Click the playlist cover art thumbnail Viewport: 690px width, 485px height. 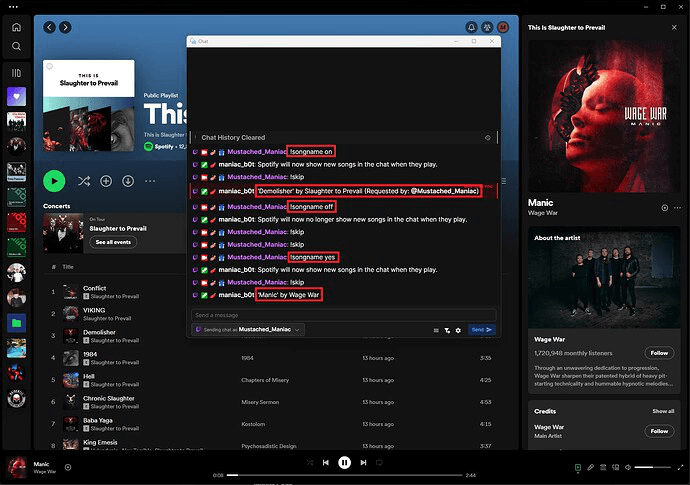[x=89, y=106]
